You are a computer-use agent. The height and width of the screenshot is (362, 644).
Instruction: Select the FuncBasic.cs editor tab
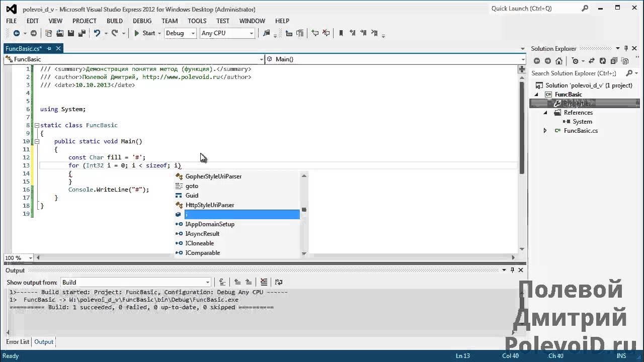[x=24, y=49]
